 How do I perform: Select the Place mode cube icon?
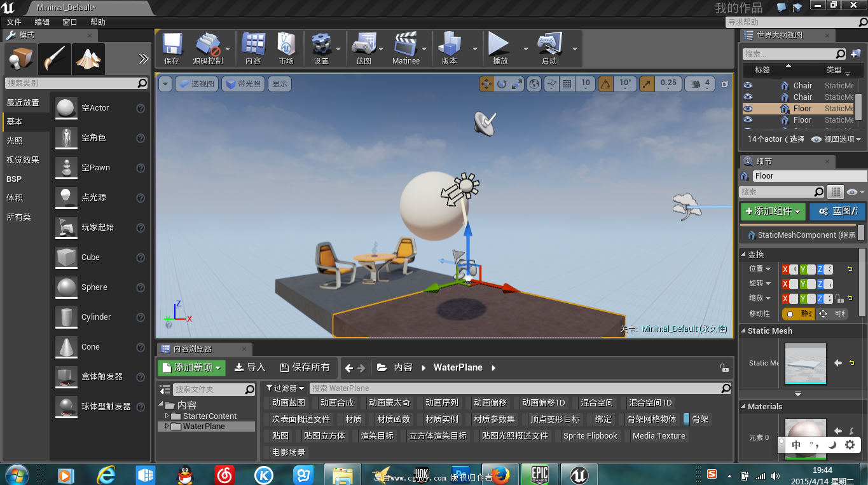pyautogui.click(x=20, y=60)
